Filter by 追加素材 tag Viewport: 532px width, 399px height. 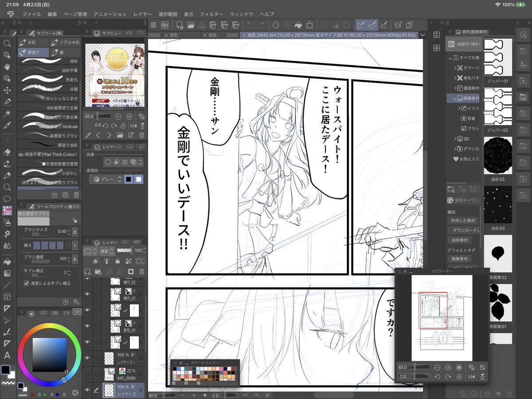tap(459, 240)
